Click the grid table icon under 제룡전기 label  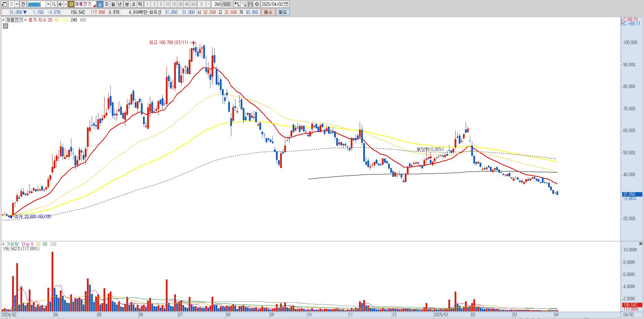pos(6,26)
